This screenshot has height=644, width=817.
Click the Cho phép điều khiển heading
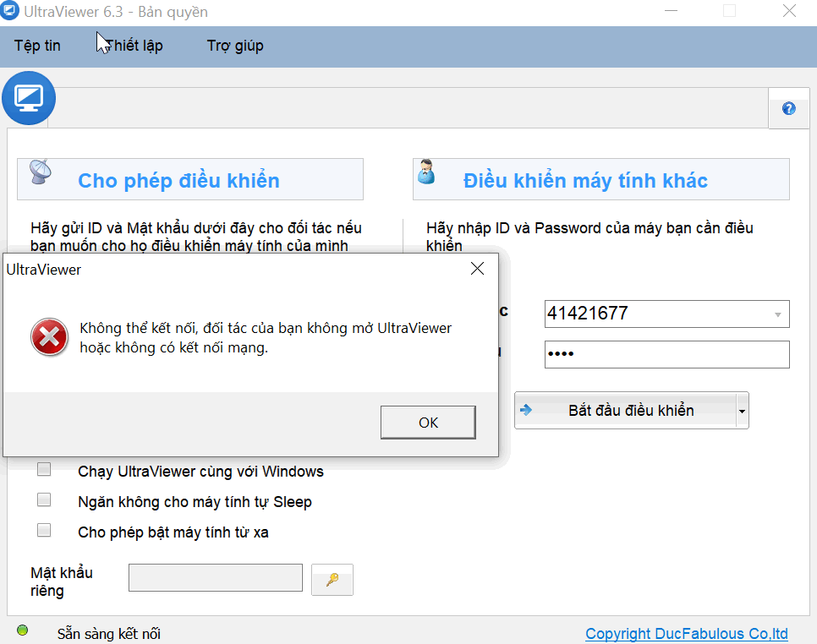[x=178, y=181]
